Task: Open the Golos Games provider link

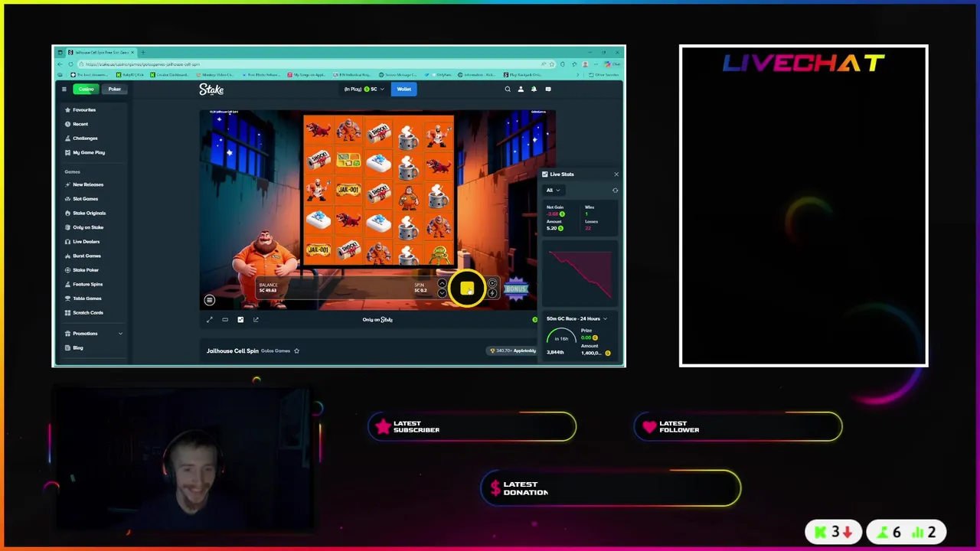Action: 276,351
